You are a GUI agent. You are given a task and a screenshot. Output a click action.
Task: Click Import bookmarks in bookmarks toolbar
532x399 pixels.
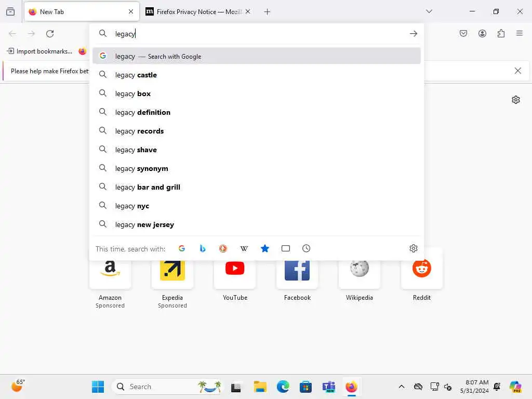pyautogui.click(x=39, y=51)
